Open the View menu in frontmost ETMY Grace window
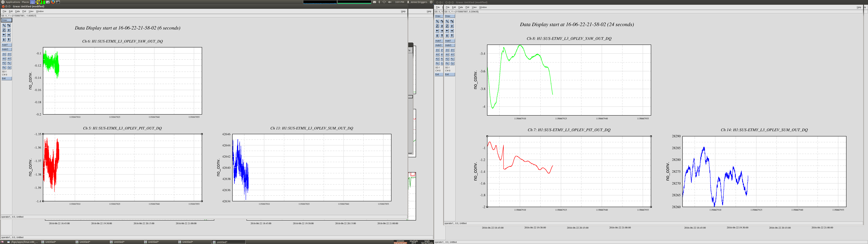This screenshot has height=244, width=868. click(474, 7)
